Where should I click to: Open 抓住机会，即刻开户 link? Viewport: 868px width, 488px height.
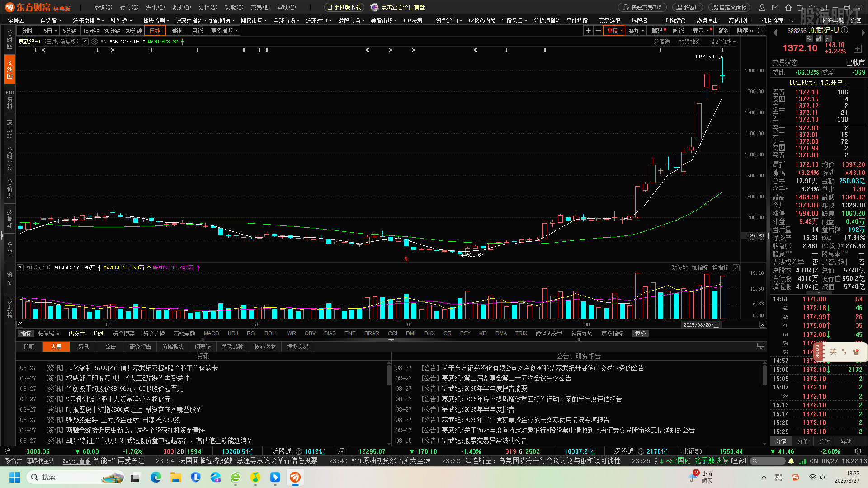click(x=818, y=82)
